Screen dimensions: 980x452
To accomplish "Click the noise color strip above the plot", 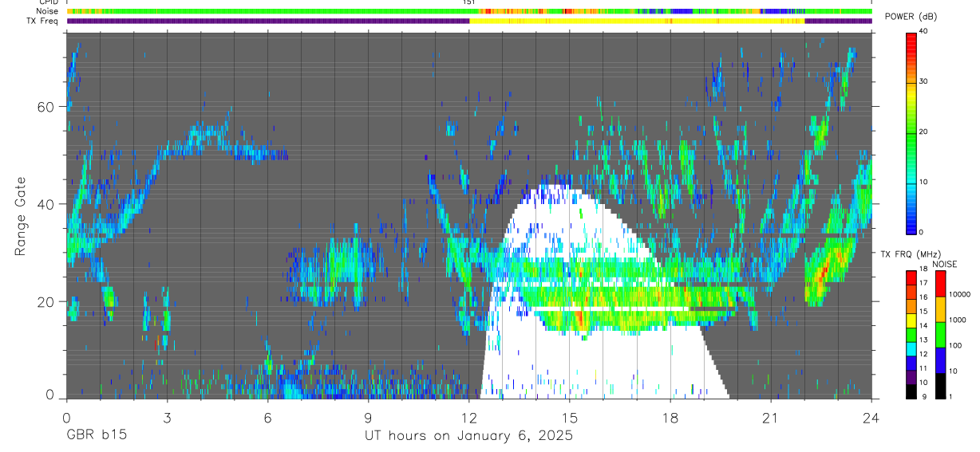I will pyautogui.click(x=469, y=11).
